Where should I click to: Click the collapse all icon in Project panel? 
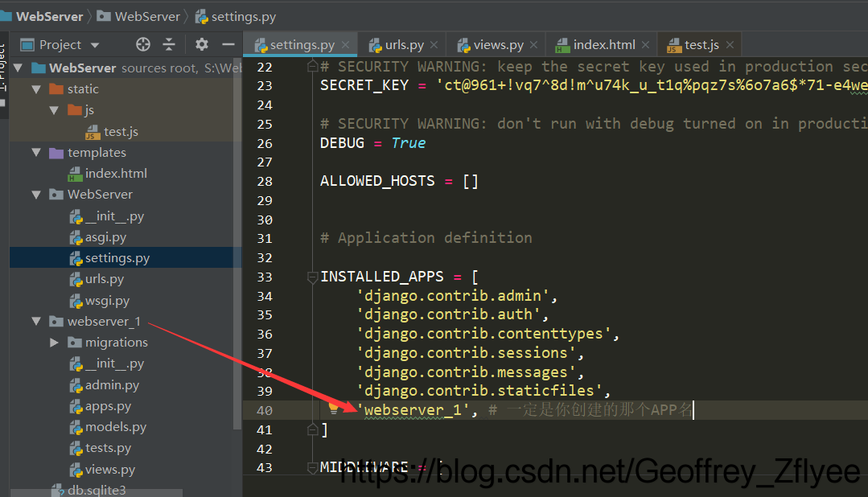[x=169, y=44]
